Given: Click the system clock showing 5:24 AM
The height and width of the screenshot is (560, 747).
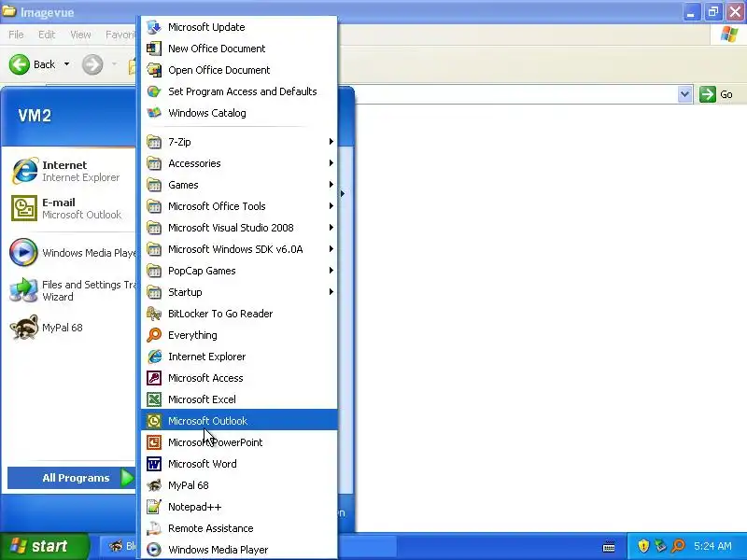Looking at the screenshot, I should [x=712, y=546].
